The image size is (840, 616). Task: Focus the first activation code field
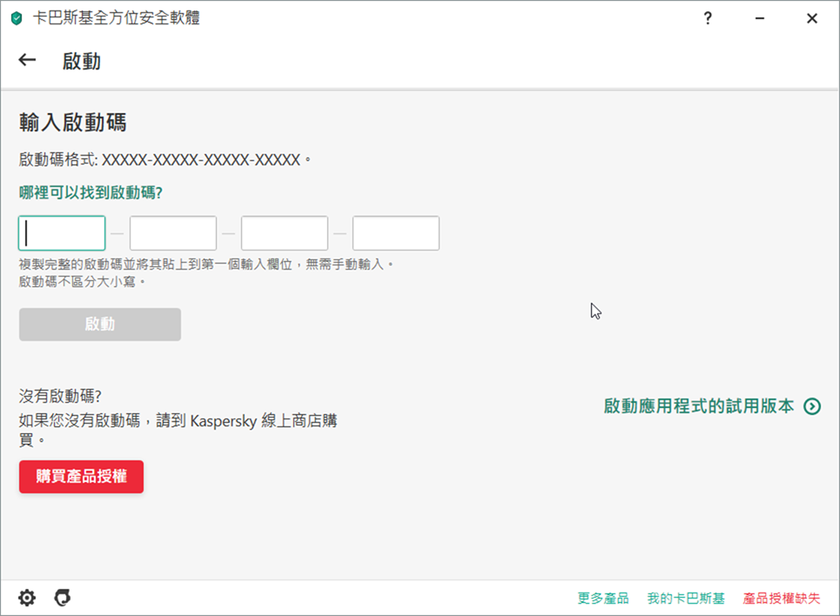tap(62, 233)
